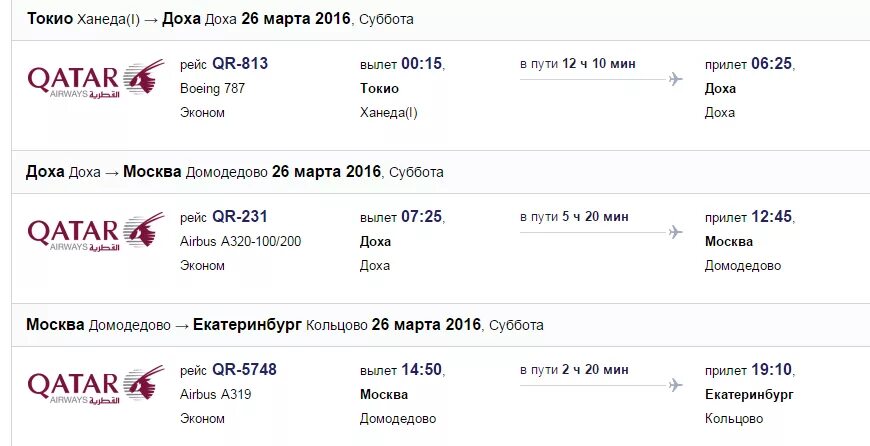Viewport: 870px width, 446px height.
Task: Click the airplane icon on the Moscow–Yekaterinburg leg
Action: coord(675,385)
